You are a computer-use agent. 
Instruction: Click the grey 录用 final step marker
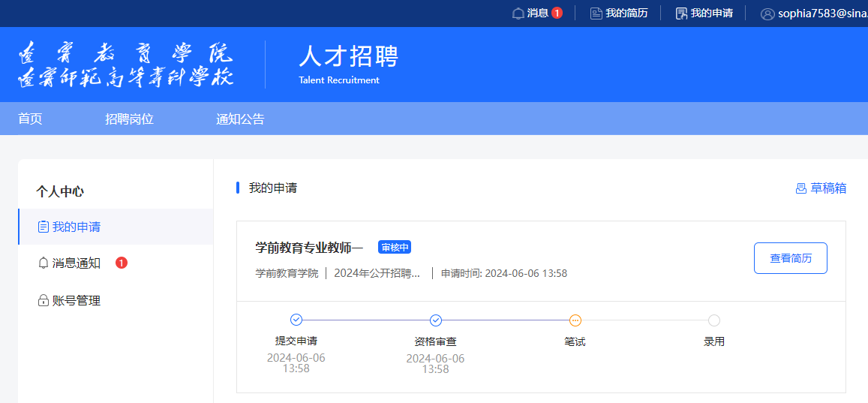click(x=714, y=320)
